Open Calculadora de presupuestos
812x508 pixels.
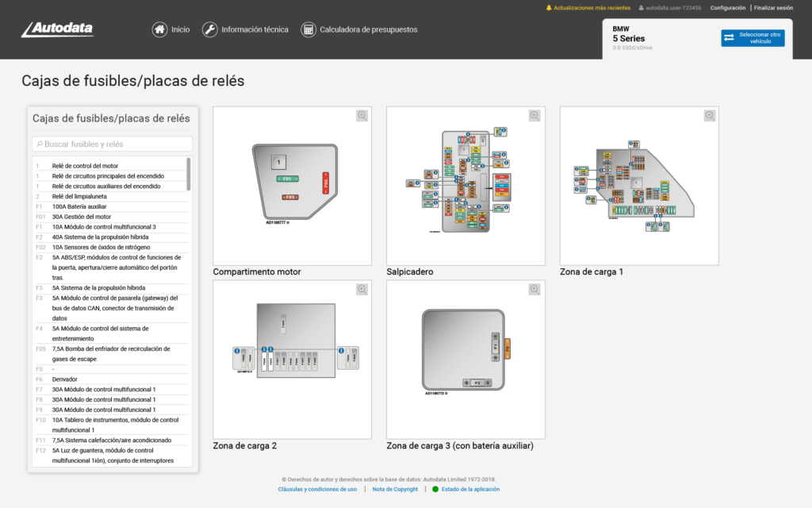pos(359,29)
